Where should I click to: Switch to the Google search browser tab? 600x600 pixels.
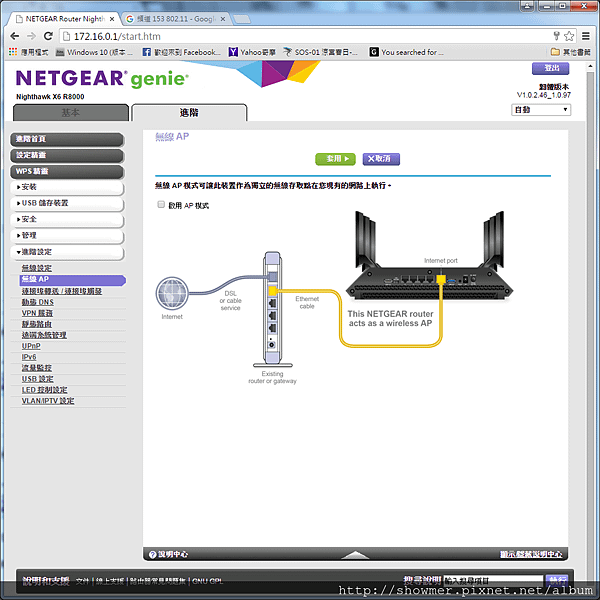click(176, 19)
